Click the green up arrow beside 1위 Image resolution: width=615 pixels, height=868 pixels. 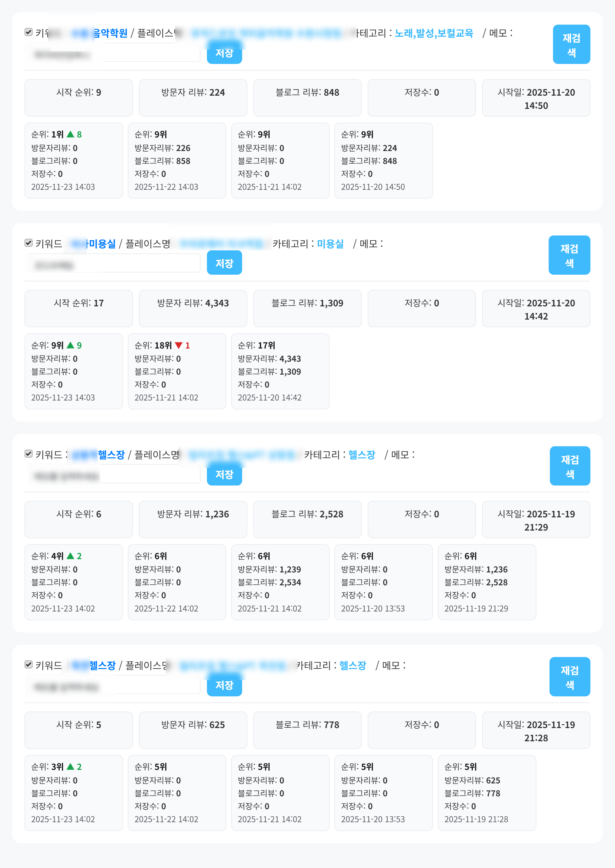pyautogui.click(x=70, y=134)
